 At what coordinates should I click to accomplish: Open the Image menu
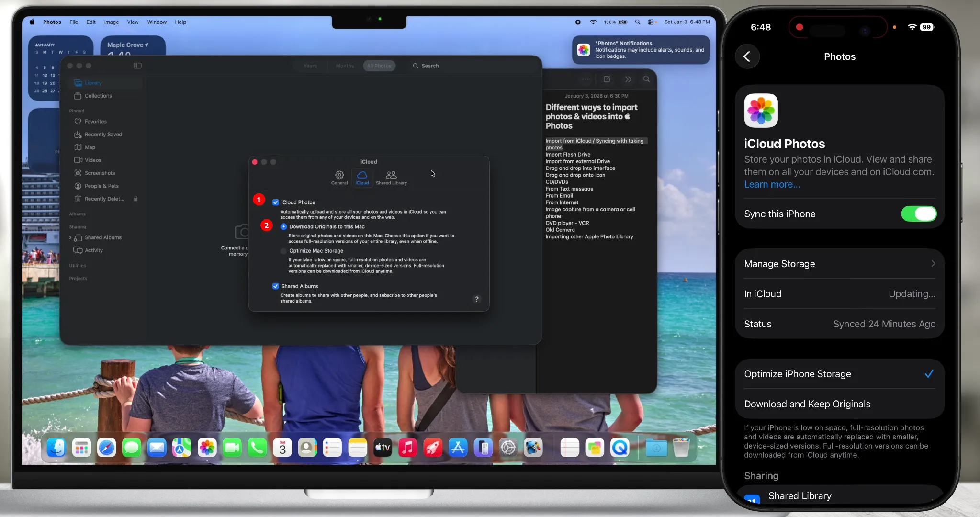[x=111, y=22]
